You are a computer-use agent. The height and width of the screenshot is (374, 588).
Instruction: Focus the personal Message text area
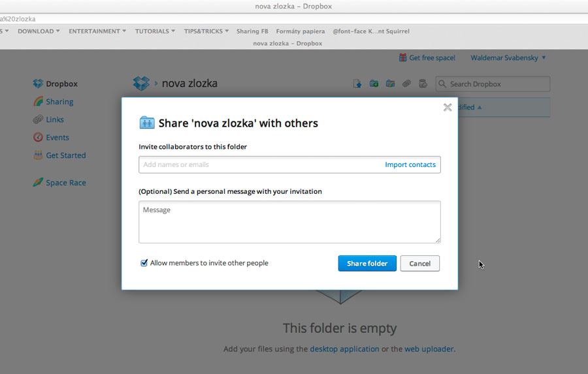coord(289,222)
